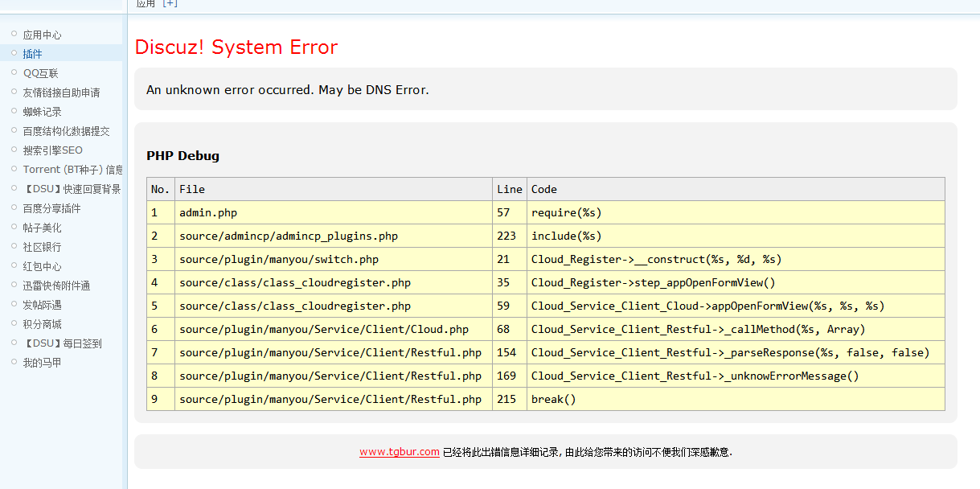Click the 'An unknown error occurred' message
Image resolution: width=980 pixels, height=489 pixels.
pyautogui.click(x=288, y=90)
